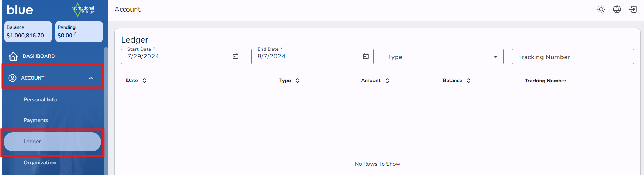Open the language globe icon
The height and width of the screenshot is (175, 644).
click(x=617, y=10)
